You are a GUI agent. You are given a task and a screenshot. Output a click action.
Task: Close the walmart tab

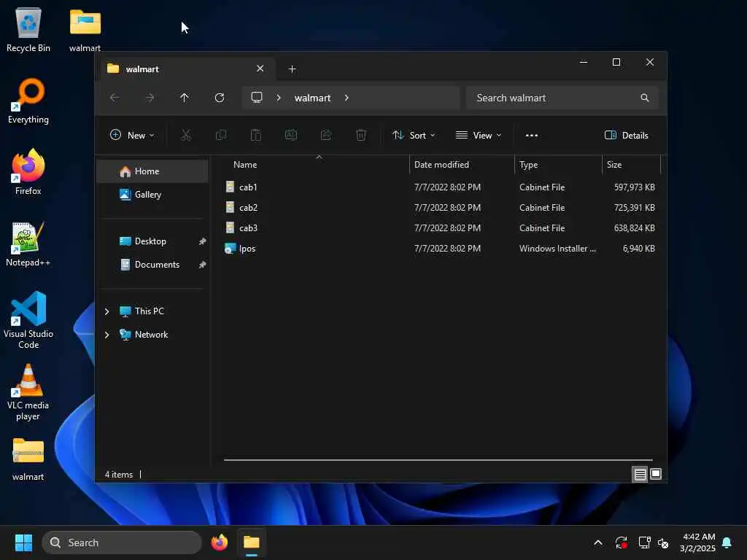(260, 69)
